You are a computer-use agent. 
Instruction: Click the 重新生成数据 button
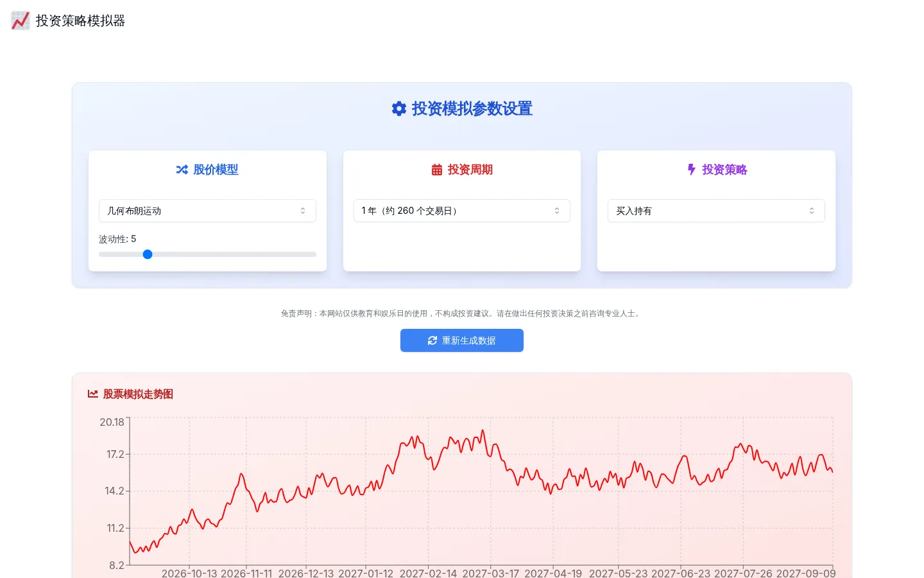point(462,340)
